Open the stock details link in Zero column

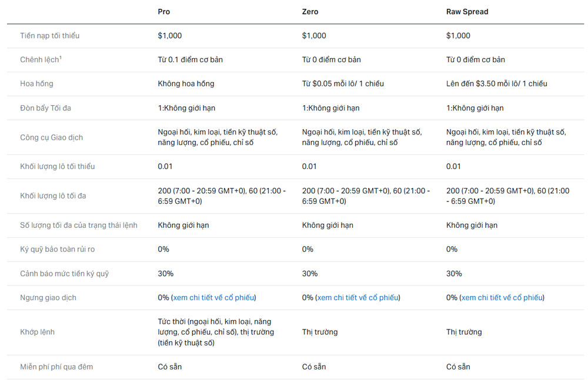point(358,298)
